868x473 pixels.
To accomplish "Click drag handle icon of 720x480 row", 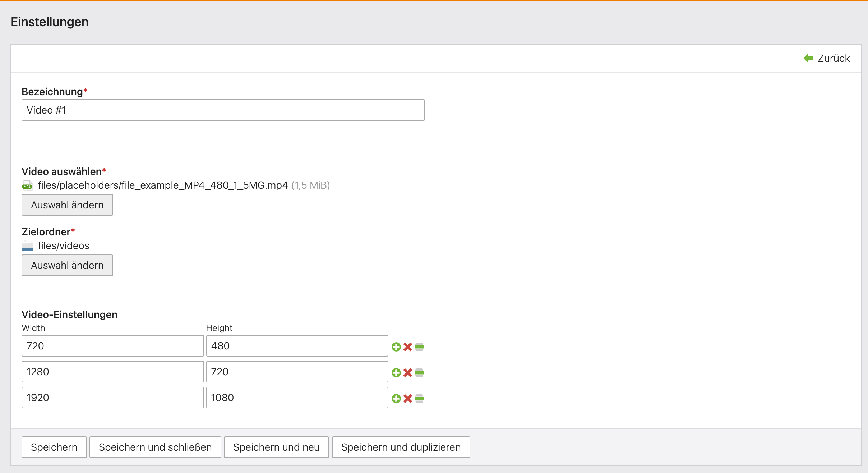I will pyautogui.click(x=419, y=347).
